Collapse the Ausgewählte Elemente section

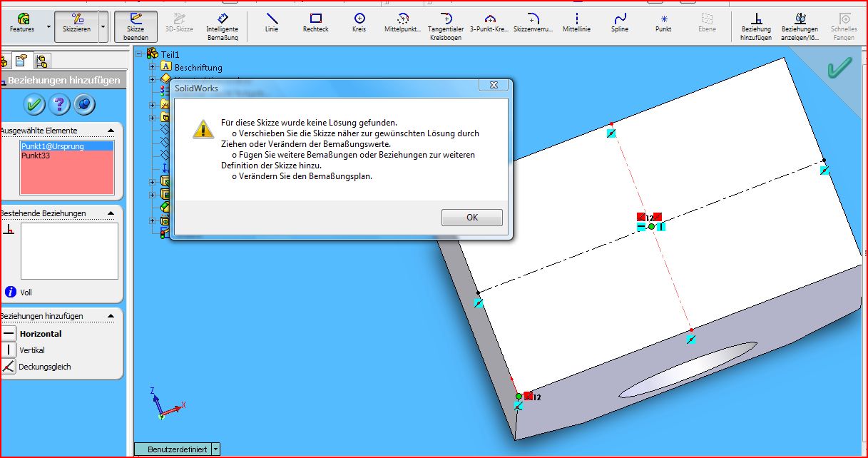tap(111, 131)
